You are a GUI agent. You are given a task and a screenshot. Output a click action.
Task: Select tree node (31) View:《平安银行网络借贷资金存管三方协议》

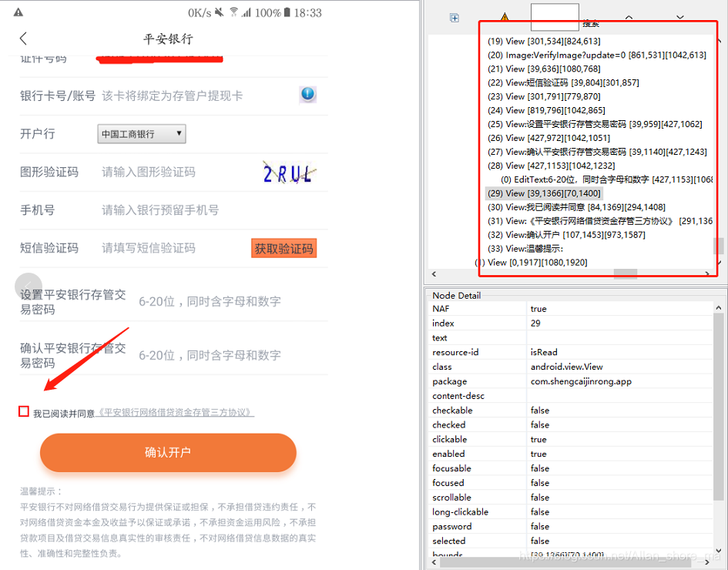point(600,221)
